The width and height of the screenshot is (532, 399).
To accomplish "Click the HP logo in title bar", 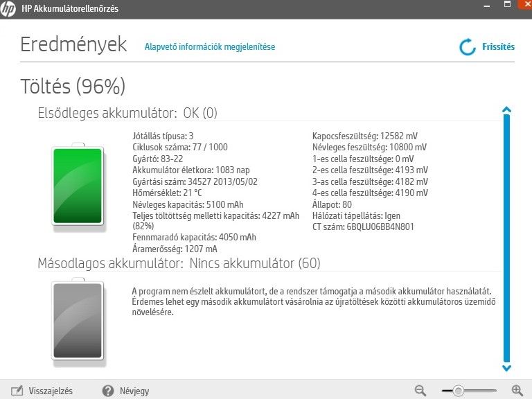I will [x=8, y=8].
